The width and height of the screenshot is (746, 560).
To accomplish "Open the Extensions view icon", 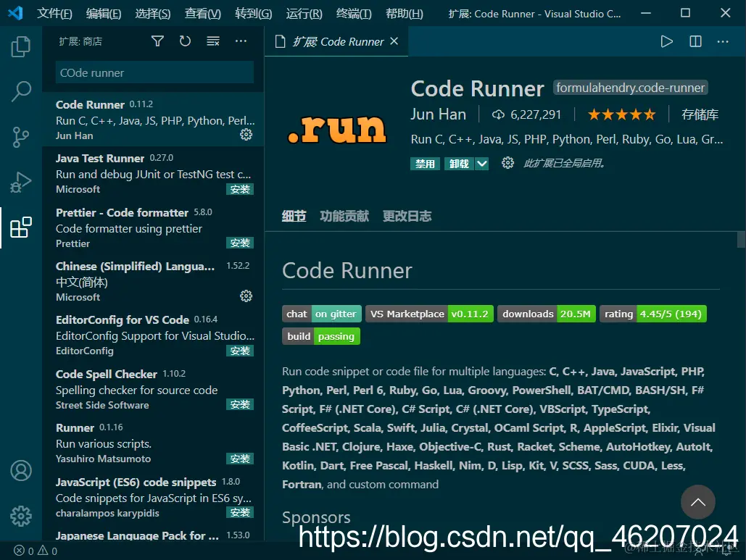I will [21, 227].
